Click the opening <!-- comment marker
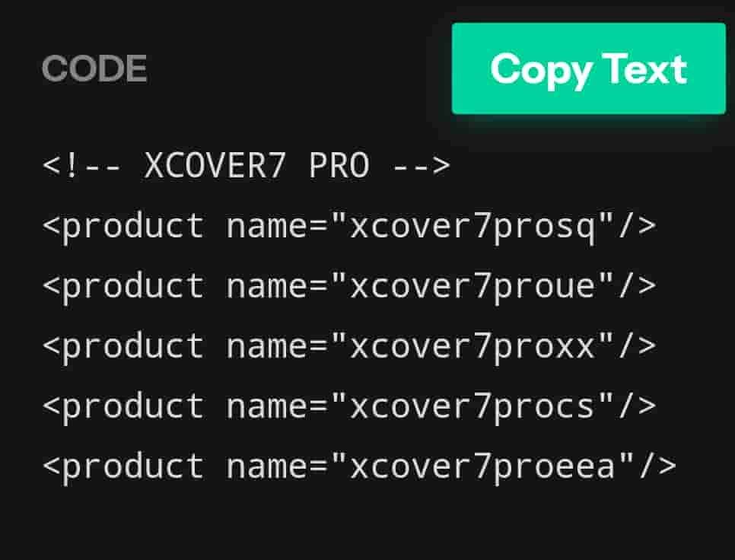This screenshot has width=735, height=560. tap(83, 166)
